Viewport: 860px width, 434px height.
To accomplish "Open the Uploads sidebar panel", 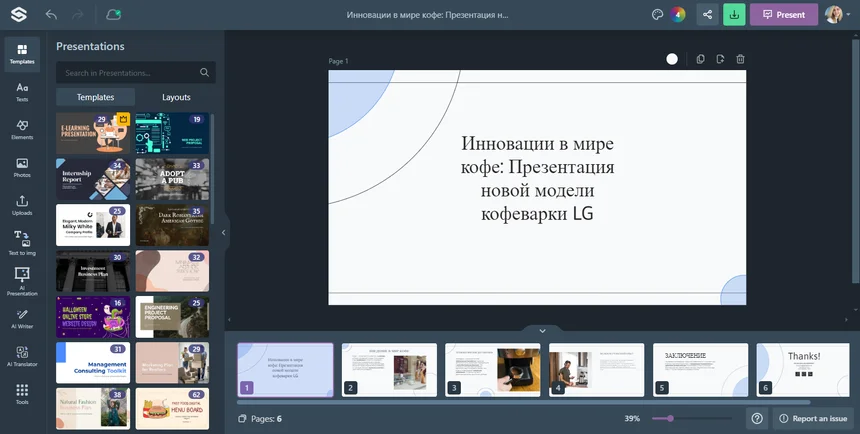I will pos(22,206).
